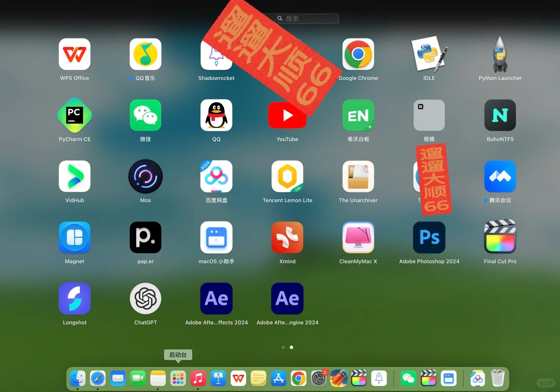The height and width of the screenshot is (392, 560).
Task: Launch 微信 from the Launchpad grid
Action: pyautogui.click(x=146, y=115)
